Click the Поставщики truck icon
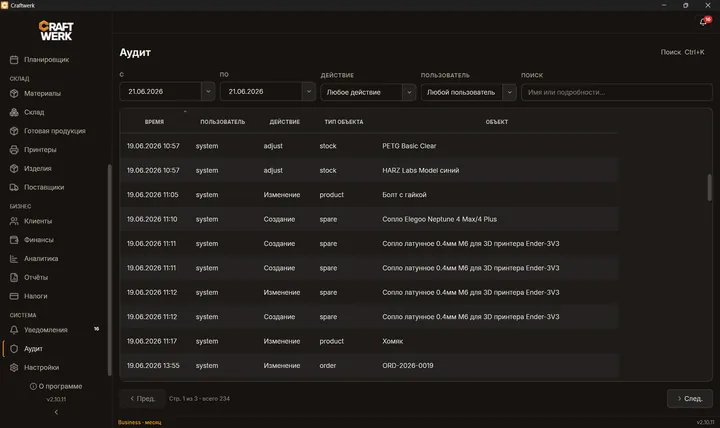Viewport: 720px width, 428px height. [14, 187]
